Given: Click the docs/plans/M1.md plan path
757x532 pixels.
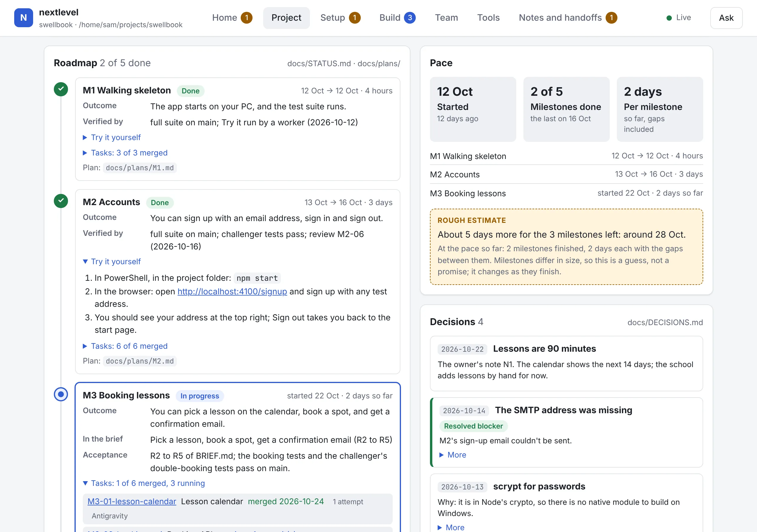Looking at the screenshot, I should [140, 168].
